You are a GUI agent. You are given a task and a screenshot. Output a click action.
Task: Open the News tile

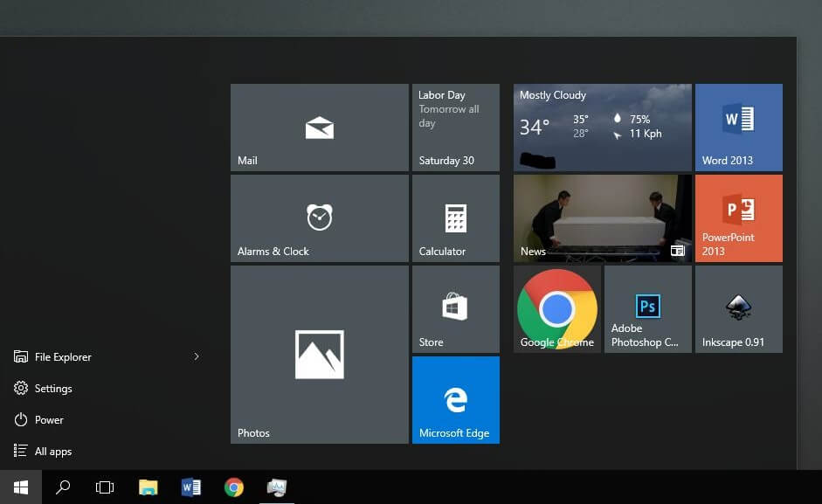point(603,218)
